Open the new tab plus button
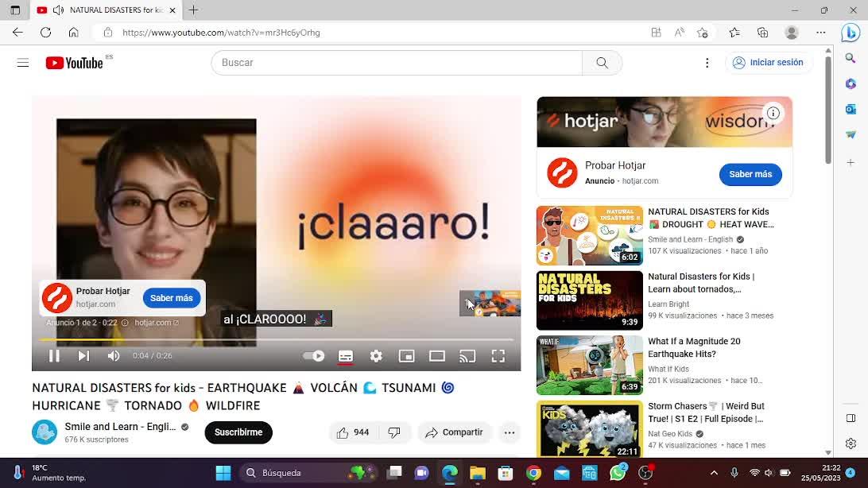 [x=193, y=10]
